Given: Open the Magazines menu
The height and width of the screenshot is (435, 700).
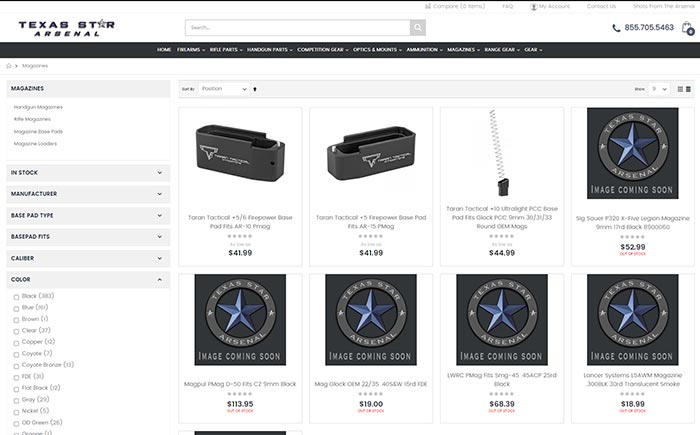Looking at the screenshot, I should [x=463, y=50].
